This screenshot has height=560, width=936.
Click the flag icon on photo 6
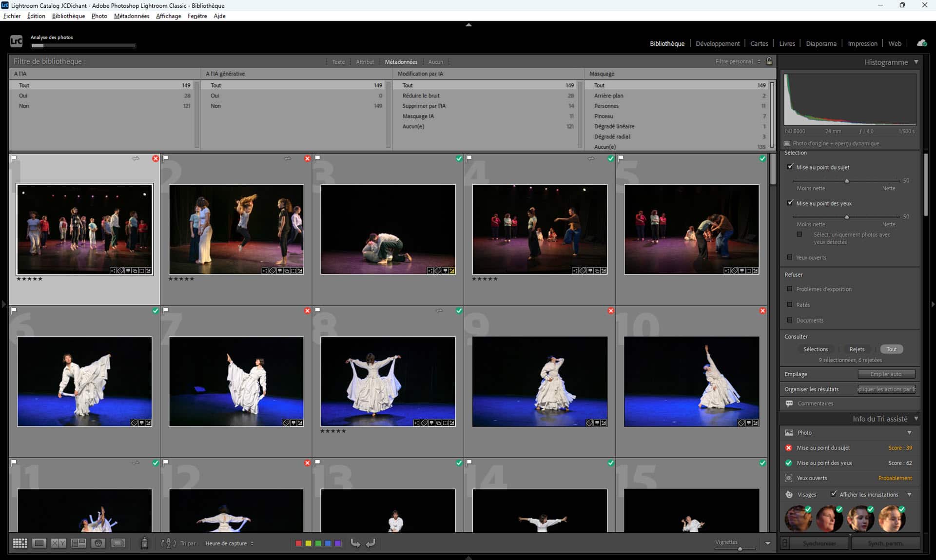(14, 309)
